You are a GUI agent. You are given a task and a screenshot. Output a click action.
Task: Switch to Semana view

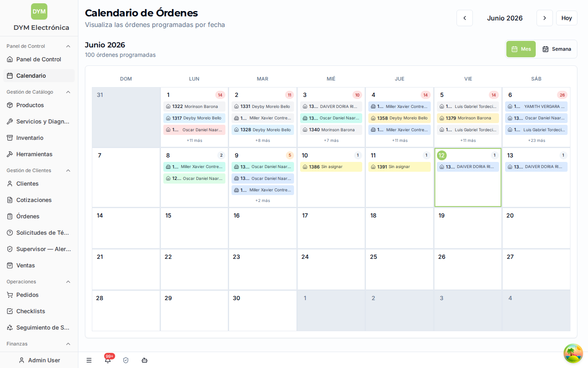tap(557, 49)
